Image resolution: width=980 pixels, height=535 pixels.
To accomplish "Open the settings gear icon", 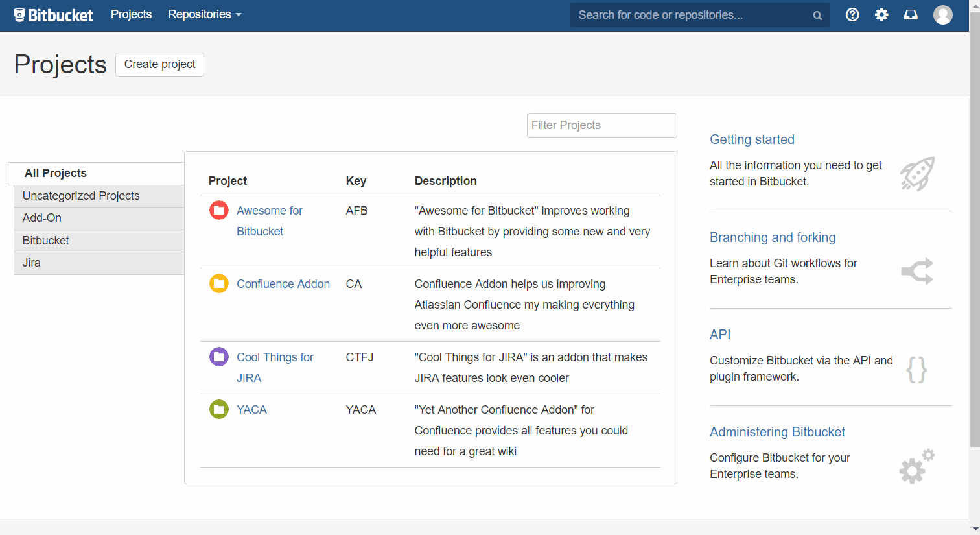I will pos(881,14).
